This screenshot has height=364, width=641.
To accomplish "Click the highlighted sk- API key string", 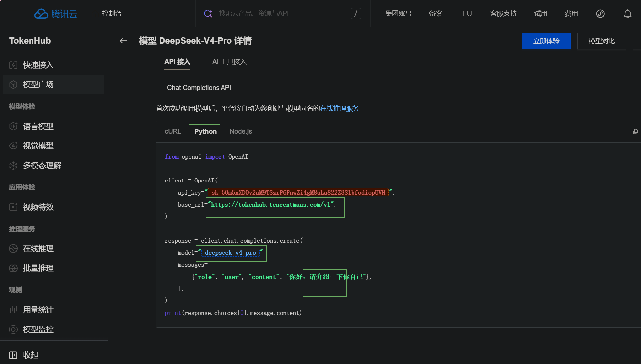I will [298, 193].
